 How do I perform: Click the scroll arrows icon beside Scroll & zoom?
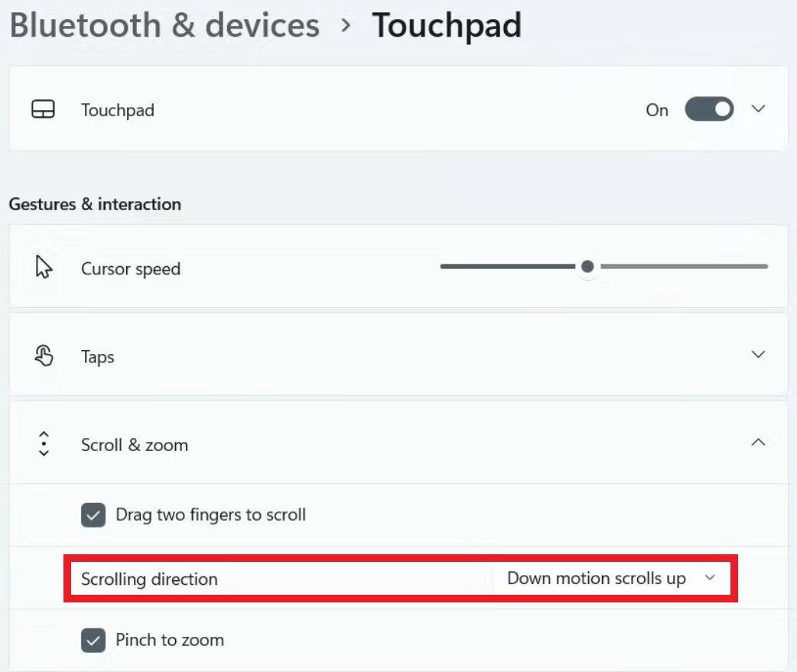[x=44, y=443]
